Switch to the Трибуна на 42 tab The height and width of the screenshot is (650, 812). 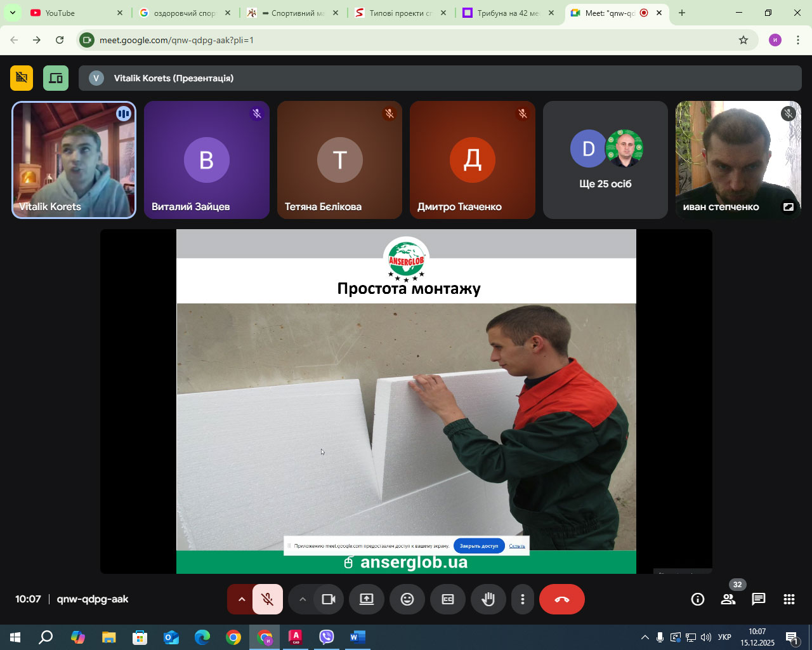pyautogui.click(x=507, y=13)
